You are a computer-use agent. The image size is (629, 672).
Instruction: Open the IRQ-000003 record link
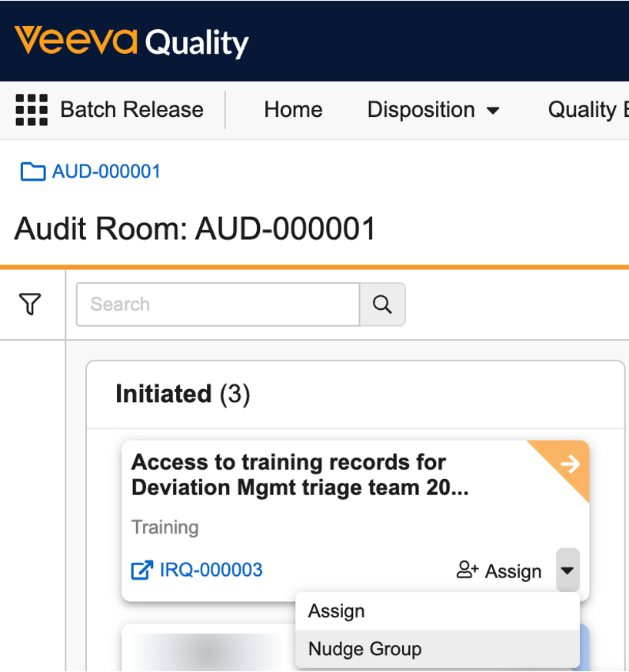tap(211, 571)
